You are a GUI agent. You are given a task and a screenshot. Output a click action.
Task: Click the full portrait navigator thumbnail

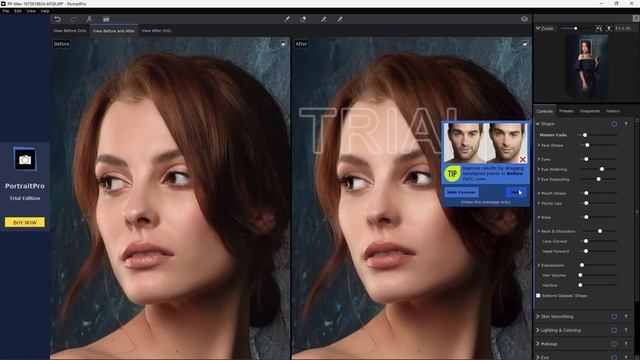coord(587,67)
